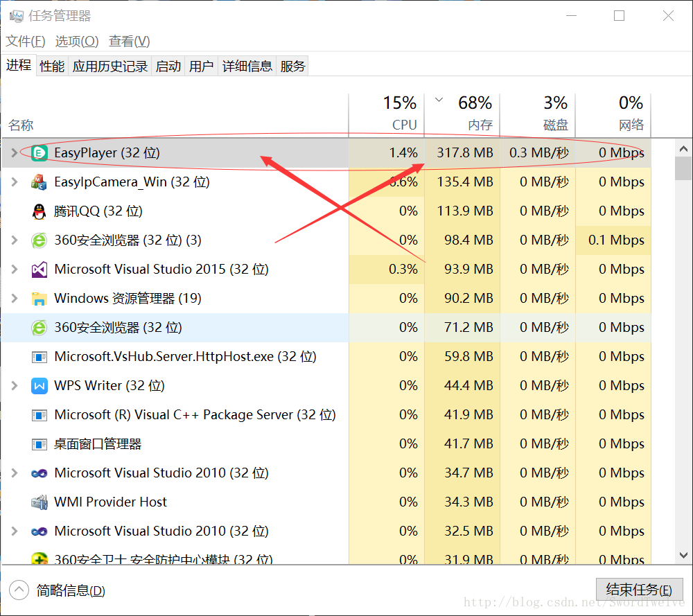Switch to the 性能 tab
The image size is (693, 616).
pos(52,67)
